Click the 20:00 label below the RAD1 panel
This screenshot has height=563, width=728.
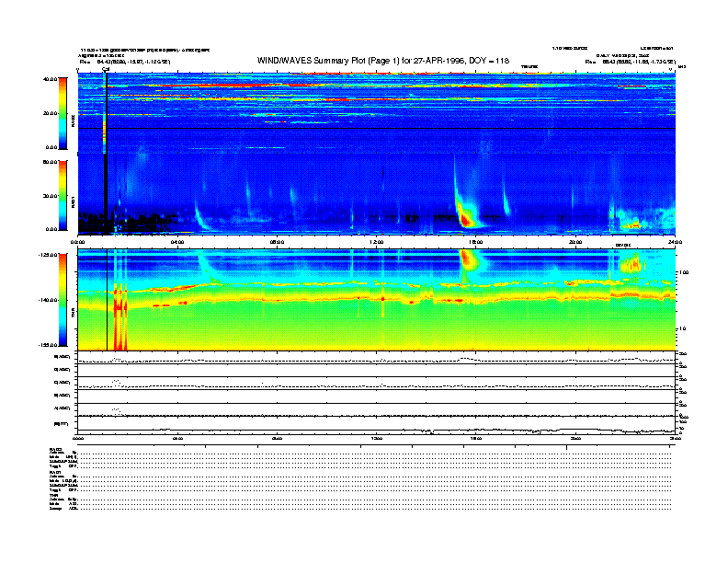point(575,242)
